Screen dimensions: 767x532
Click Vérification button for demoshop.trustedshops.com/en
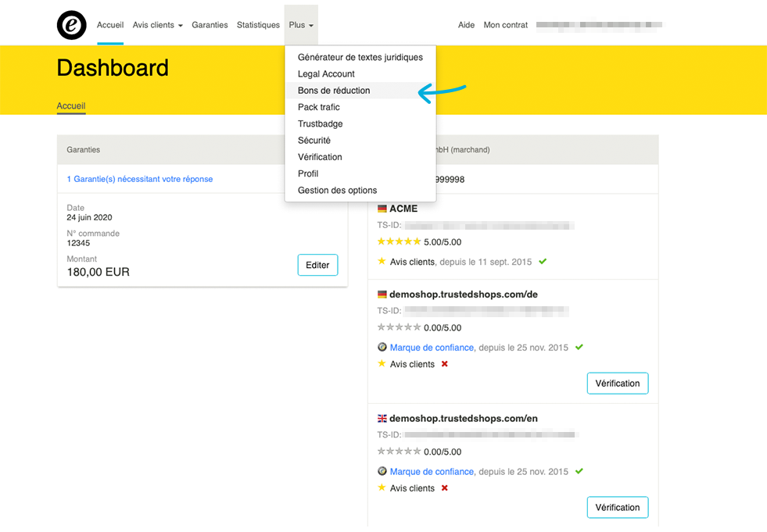(x=618, y=508)
